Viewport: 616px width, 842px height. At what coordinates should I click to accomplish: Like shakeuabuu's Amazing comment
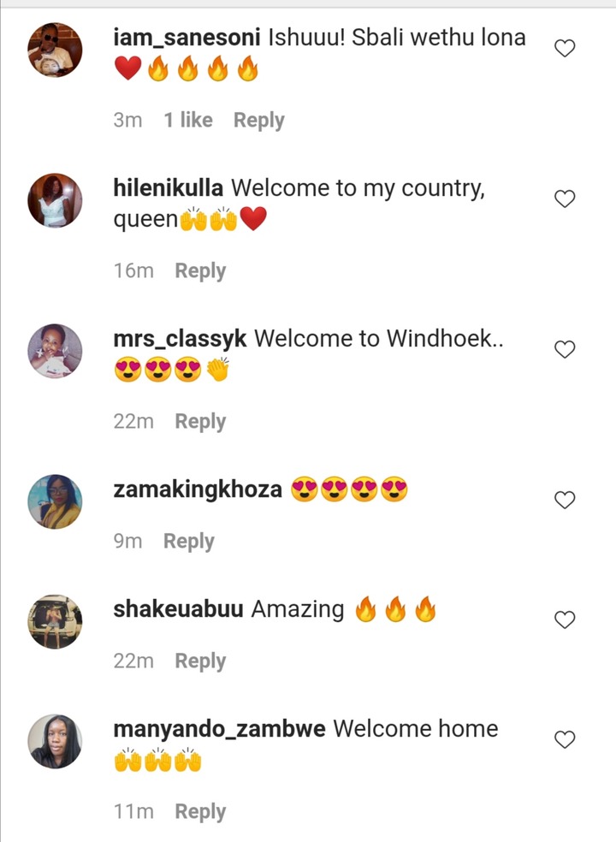click(565, 620)
